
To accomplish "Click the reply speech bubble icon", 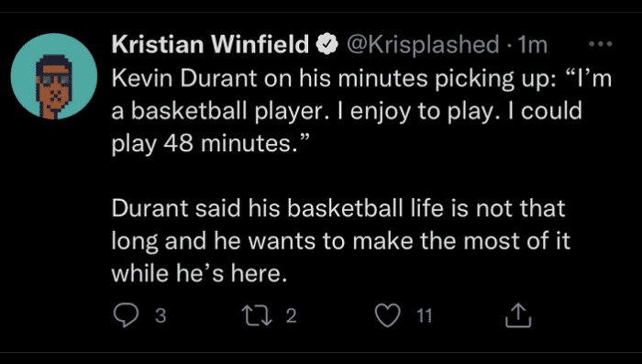I will 126,315.
